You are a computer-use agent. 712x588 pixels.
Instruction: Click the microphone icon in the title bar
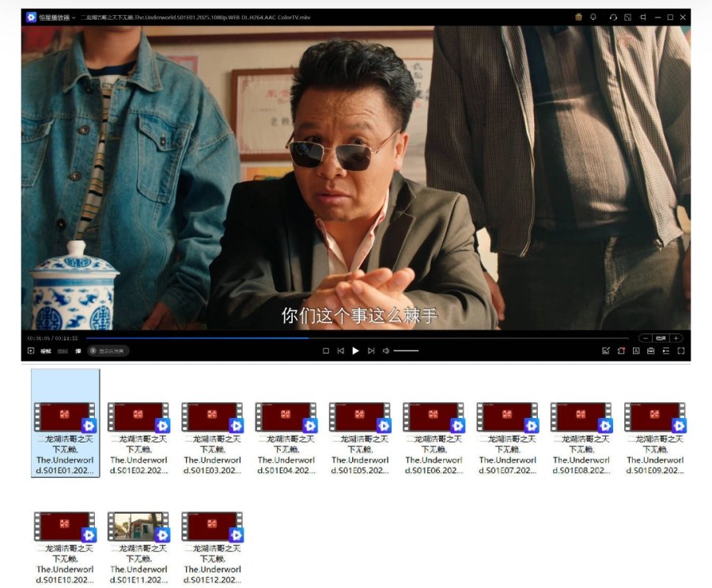point(593,17)
